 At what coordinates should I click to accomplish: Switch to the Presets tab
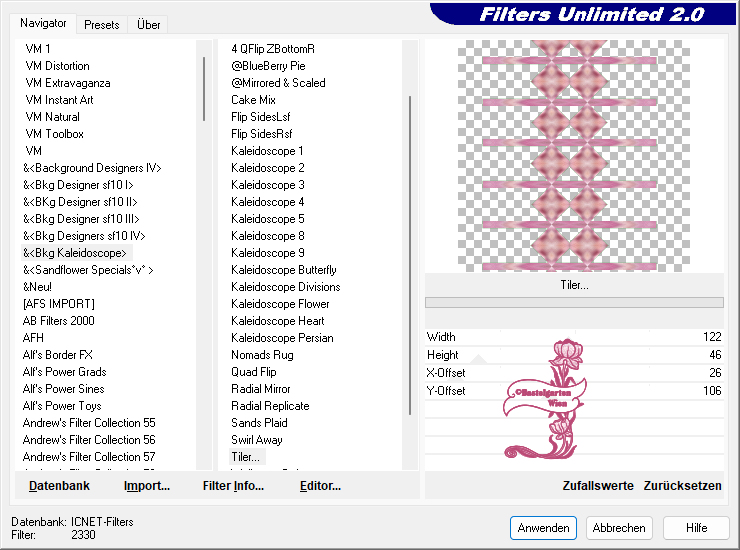point(102,24)
